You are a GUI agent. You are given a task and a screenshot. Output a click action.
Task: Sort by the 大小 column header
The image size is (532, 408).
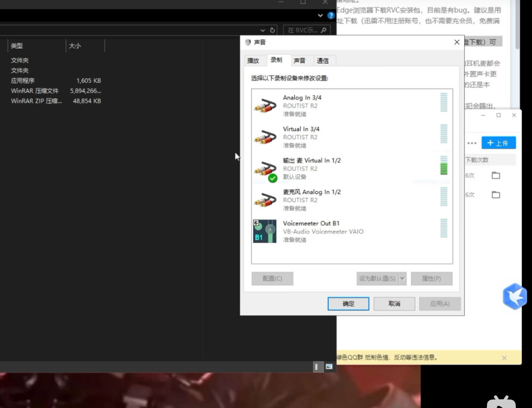(85, 46)
